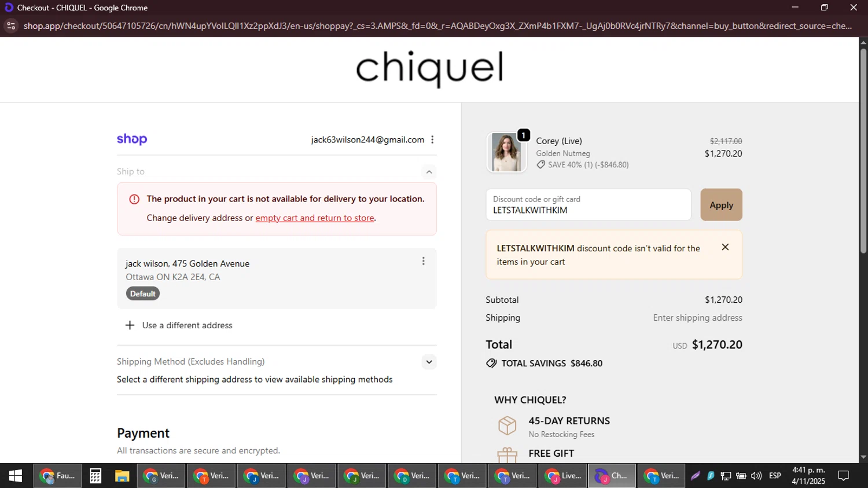Image resolution: width=868 pixels, height=488 pixels.
Task: Click the ESP language indicator
Action: click(775, 476)
